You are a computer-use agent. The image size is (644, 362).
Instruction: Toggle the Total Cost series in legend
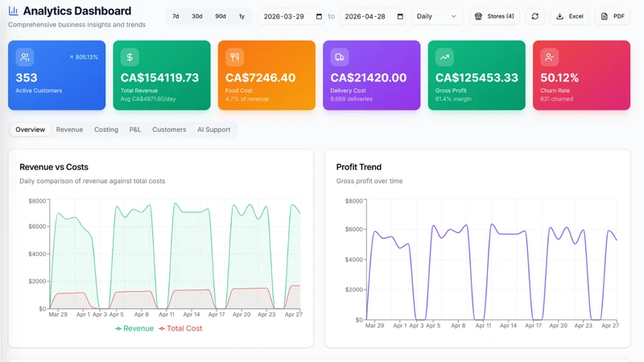coord(180,328)
